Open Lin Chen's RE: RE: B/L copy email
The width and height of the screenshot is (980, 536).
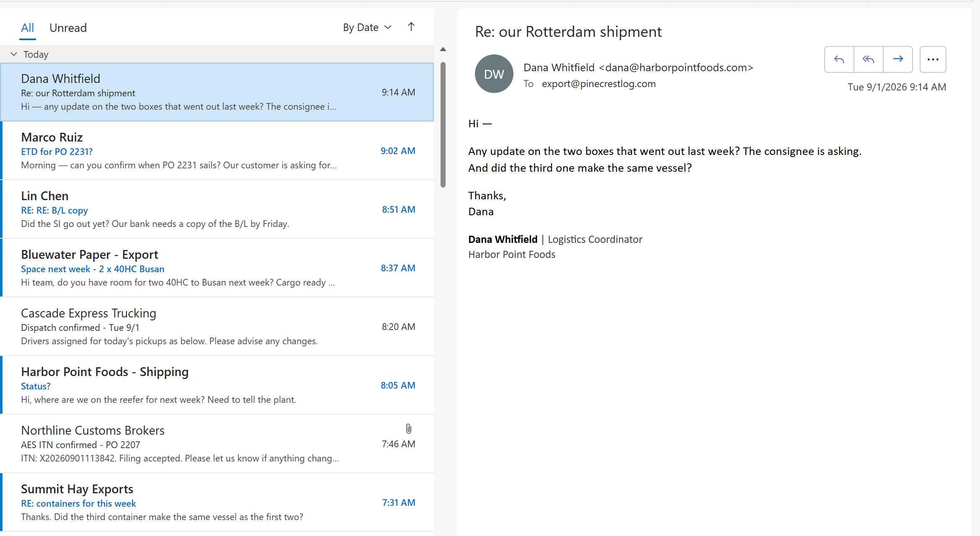(x=218, y=209)
